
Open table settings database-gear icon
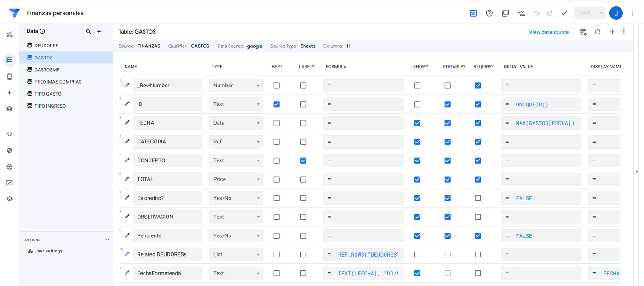(583, 32)
